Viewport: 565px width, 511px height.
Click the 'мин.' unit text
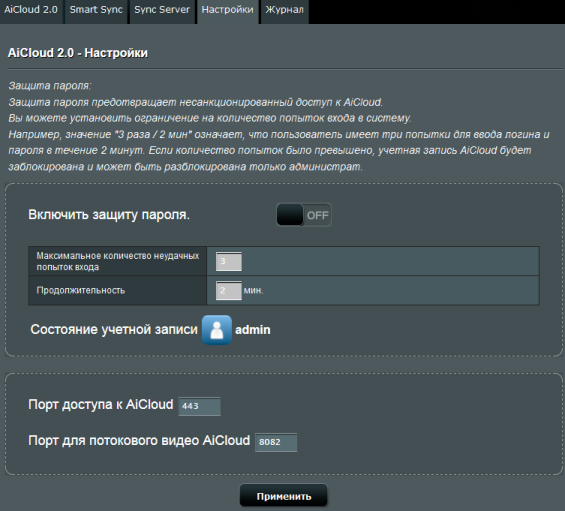253,290
